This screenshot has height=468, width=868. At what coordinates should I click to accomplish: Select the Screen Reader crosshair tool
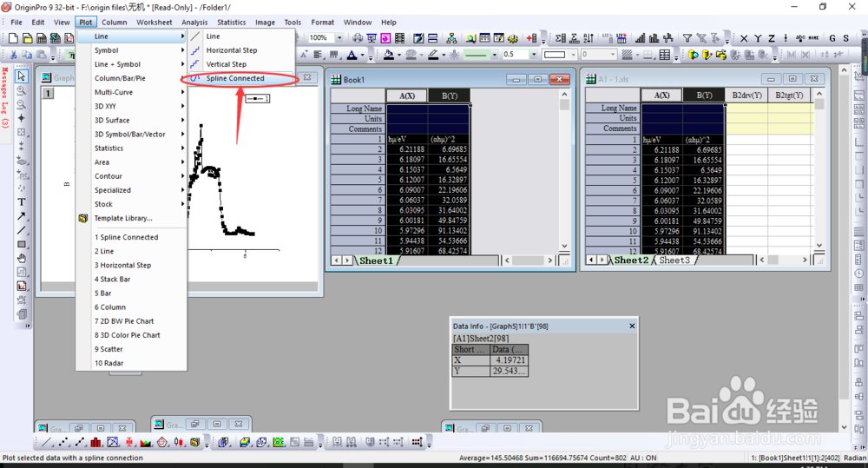pyautogui.click(x=21, y=118)
